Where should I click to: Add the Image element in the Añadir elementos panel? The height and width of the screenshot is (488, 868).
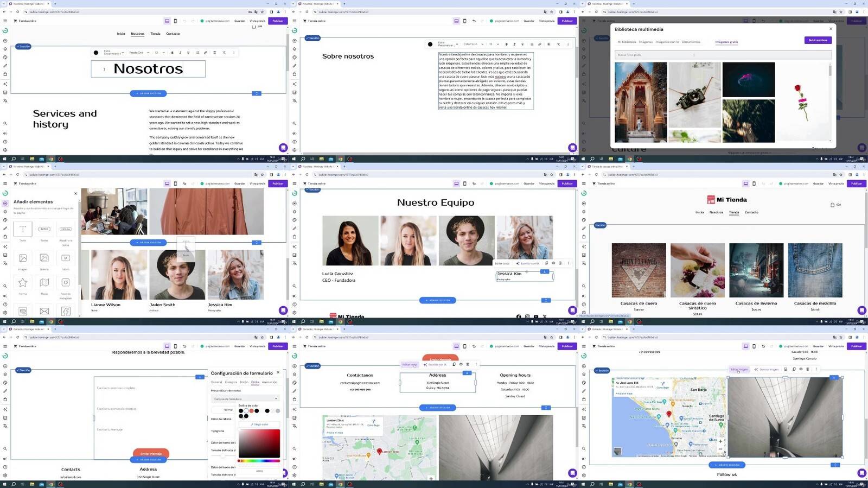coord(23,258)
